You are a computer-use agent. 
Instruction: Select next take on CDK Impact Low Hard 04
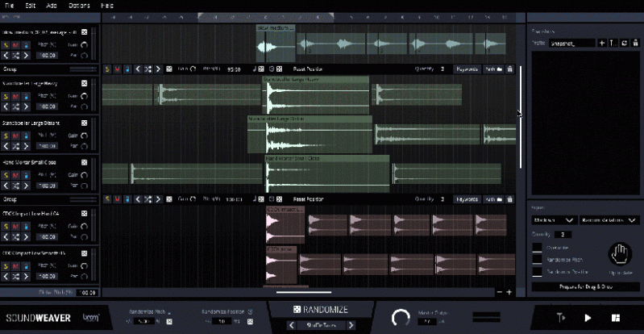(x=26, y=237)
